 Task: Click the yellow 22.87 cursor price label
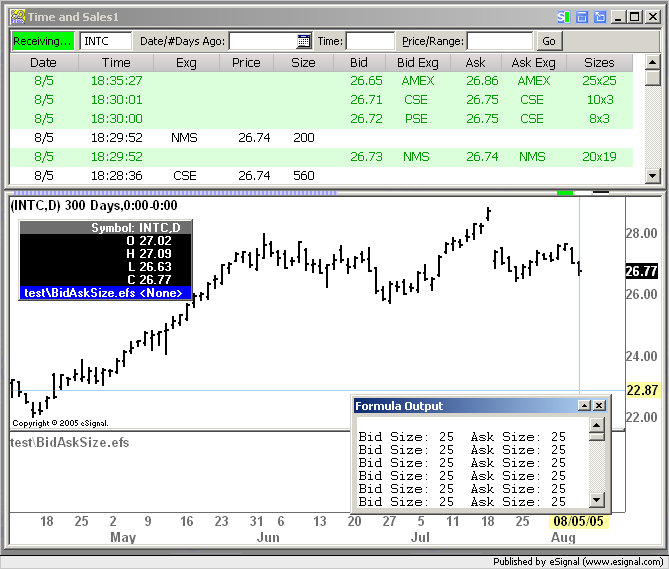[642, 390]
